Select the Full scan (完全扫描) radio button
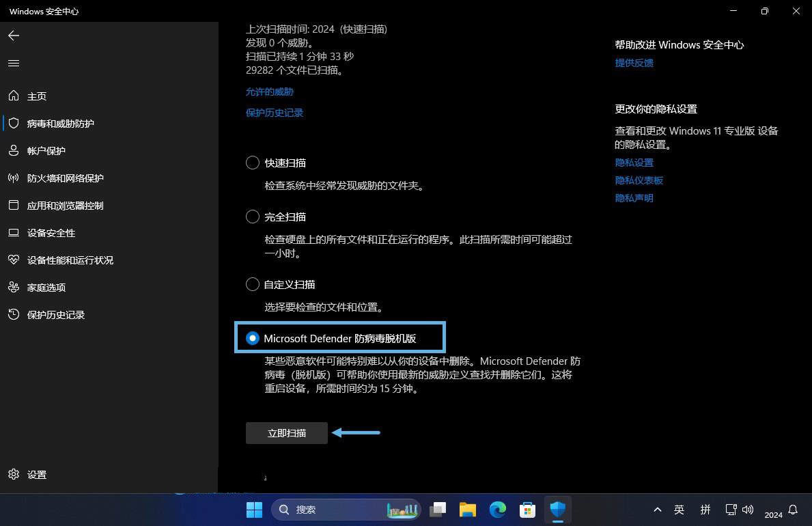812x526 pixels. (253, 217)
